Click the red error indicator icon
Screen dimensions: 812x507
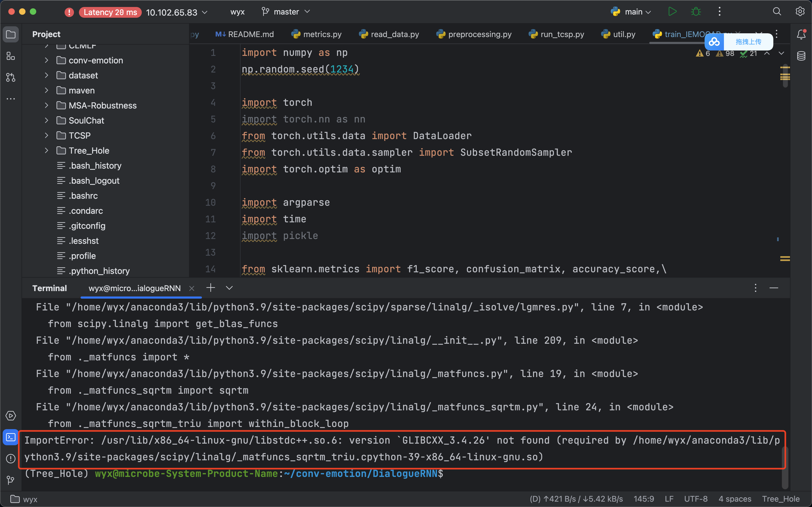(69, 12)
